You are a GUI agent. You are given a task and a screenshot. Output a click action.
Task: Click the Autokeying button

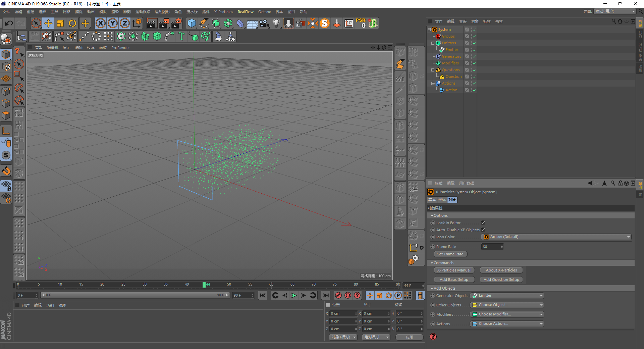click(x=348, y=295)
